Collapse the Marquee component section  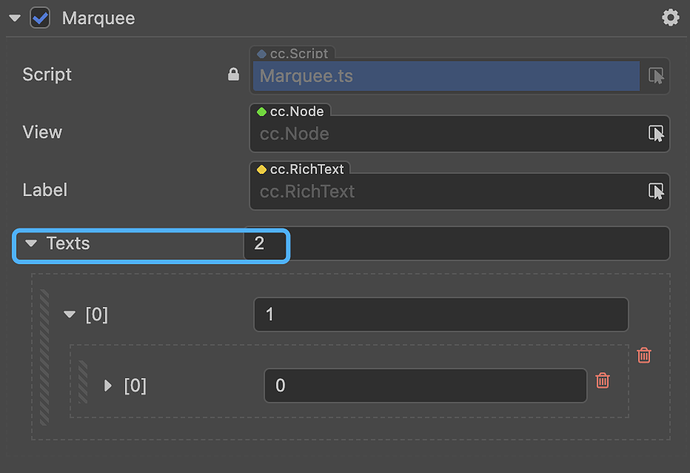coord(14,18)
